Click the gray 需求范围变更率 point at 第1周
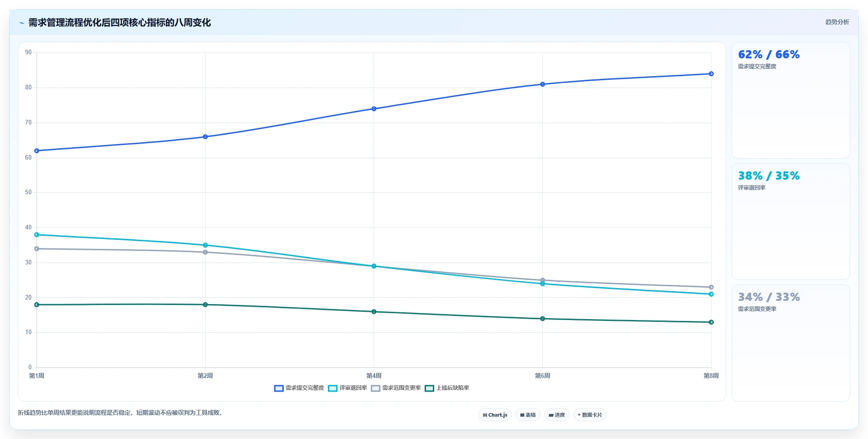Image resolution: width=868 pixels, height=439 pixels. (36, 249)
